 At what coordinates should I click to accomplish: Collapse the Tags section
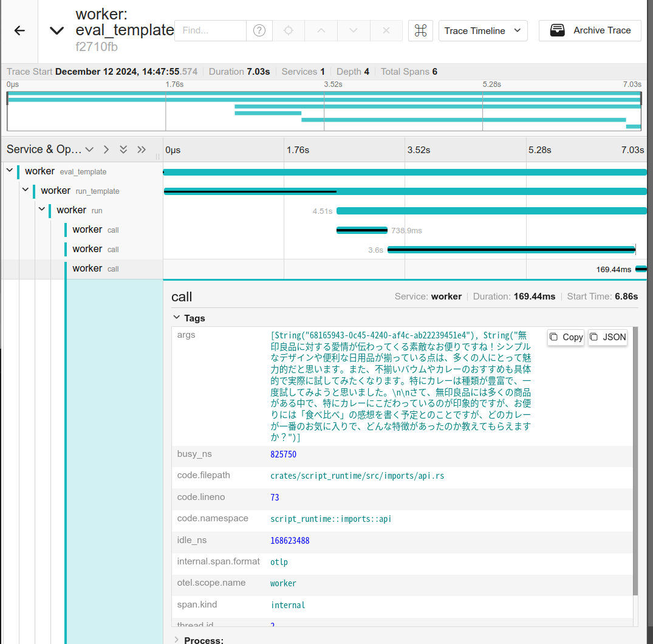click(177, 318)
